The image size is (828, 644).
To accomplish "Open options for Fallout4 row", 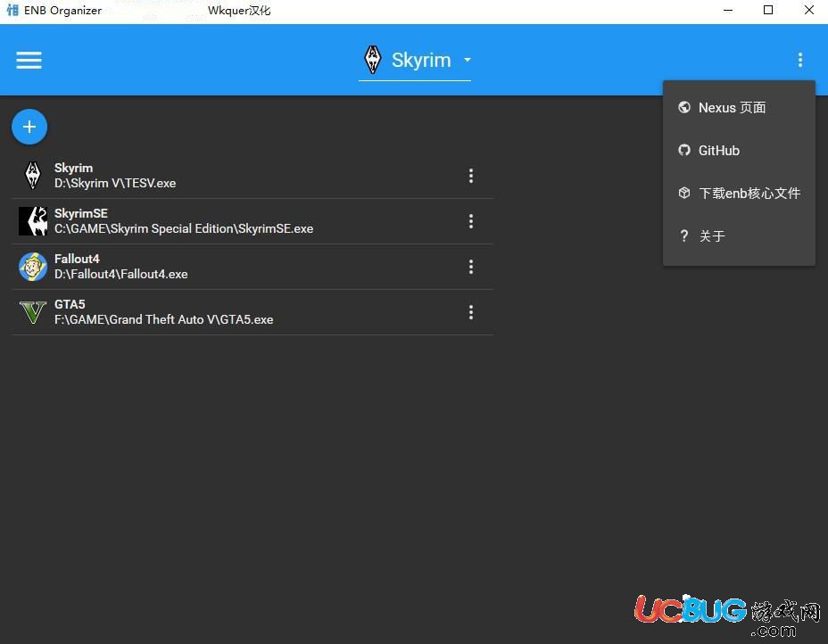I will tap(471, 267).
